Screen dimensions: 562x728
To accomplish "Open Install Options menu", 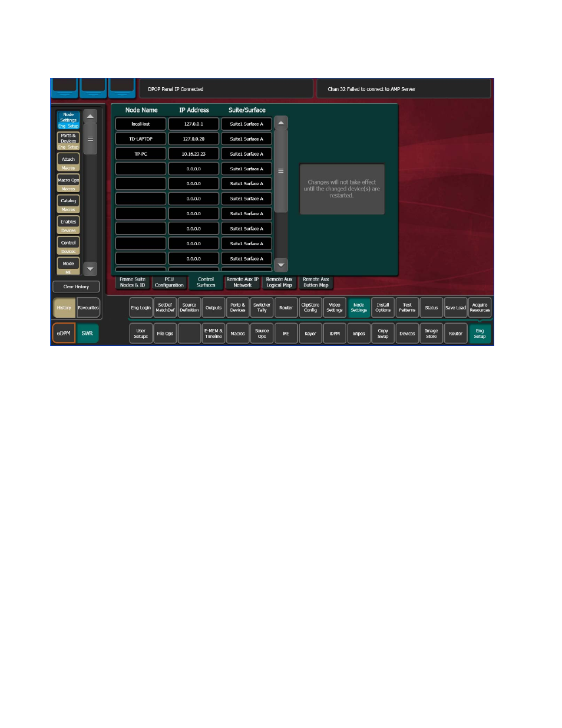I will 383,308.
